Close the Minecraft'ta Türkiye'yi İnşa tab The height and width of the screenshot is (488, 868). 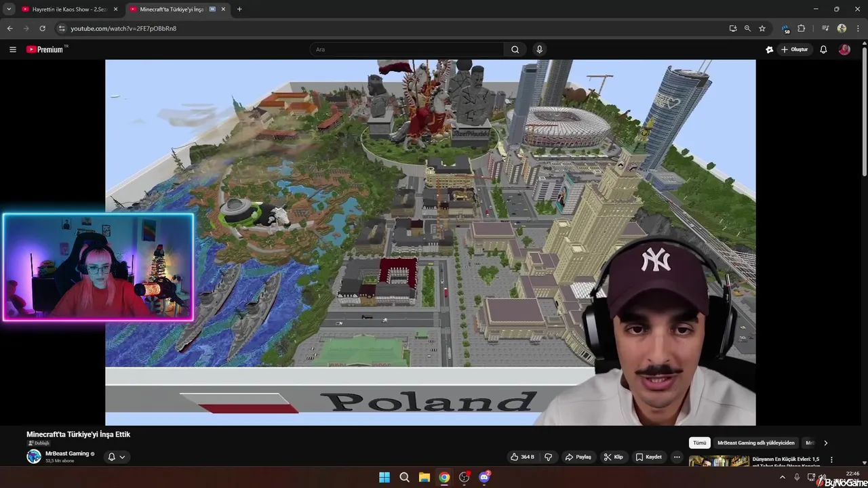(x=223, y=9)
